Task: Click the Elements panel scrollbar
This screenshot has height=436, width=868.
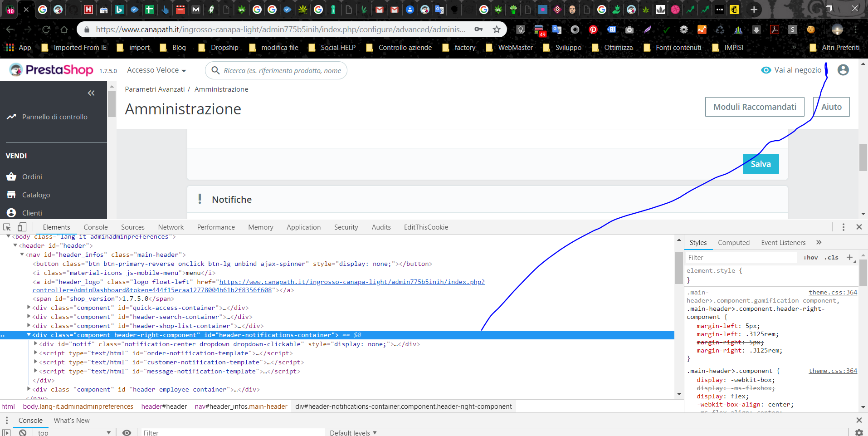Action: pyautogui.click(x=679, y=268)
